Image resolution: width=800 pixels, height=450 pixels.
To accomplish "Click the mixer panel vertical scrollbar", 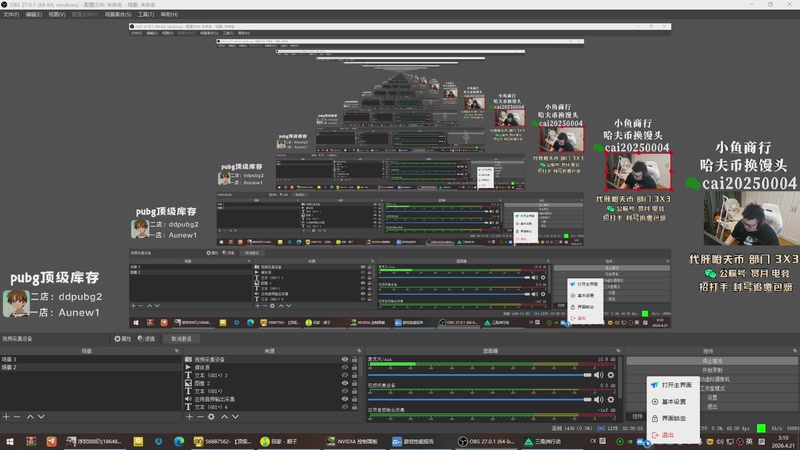I will point(620,378).
